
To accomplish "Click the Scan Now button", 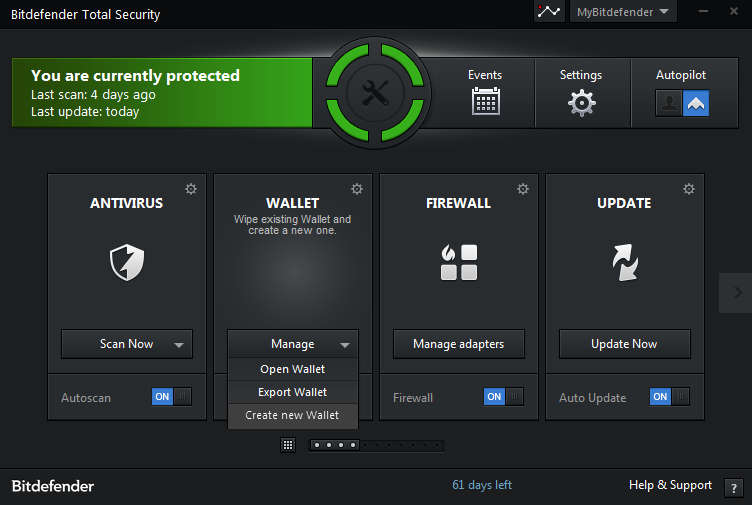I will [127, 344].
